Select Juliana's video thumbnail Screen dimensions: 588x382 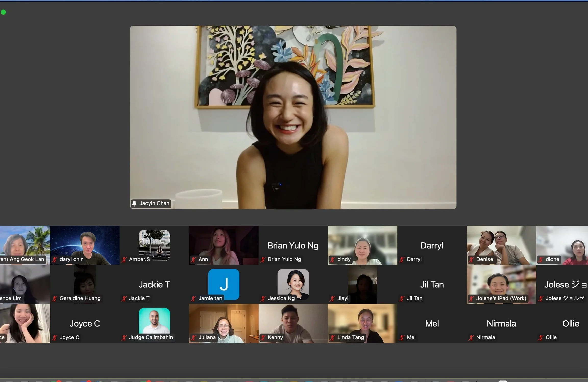pyautogui.click(x=224, y=322)
